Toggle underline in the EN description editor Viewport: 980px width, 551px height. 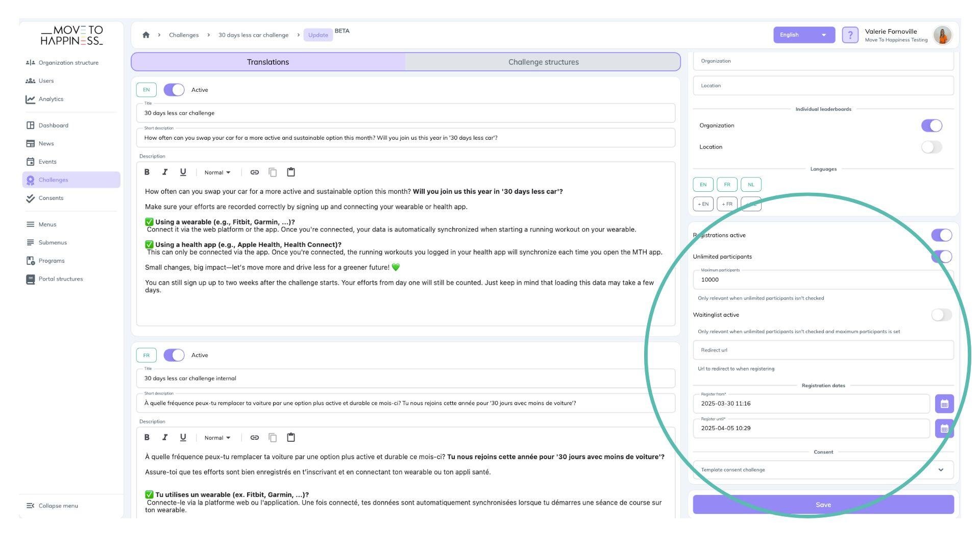(x=183, y=172)
